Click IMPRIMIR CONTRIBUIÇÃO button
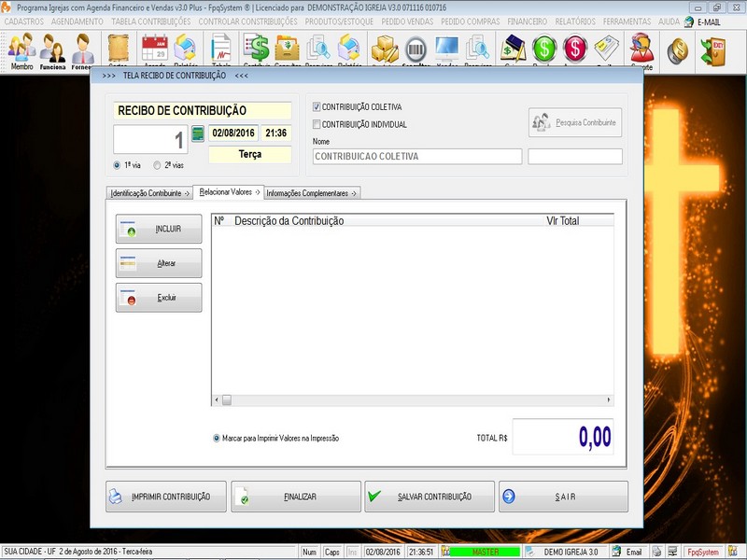747x560 pixels. coord(166,497)
